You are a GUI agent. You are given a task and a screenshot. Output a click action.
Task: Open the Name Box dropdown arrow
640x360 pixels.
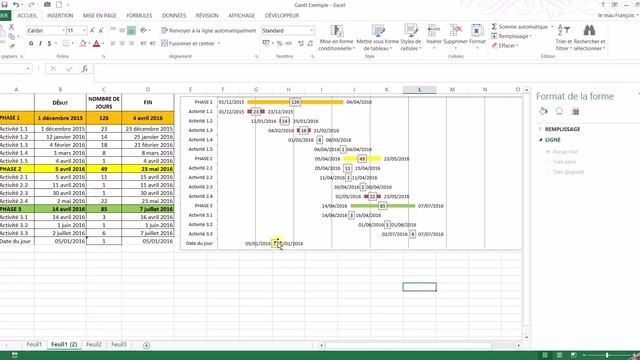pos(28,69)
